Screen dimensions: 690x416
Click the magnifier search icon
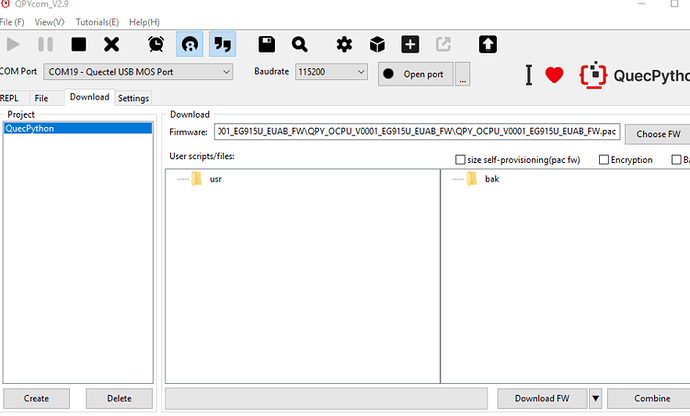(x=299, y=44)
